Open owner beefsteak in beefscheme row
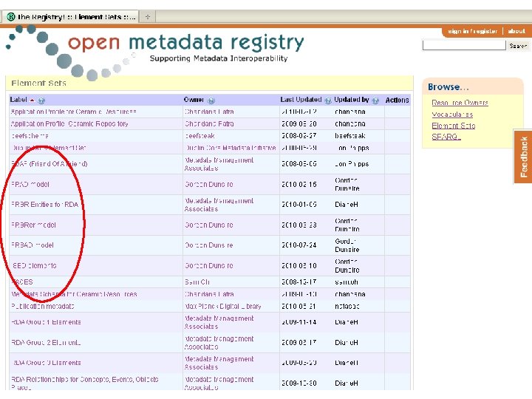The width and height of the screenshot is (532, 399). click(199, 136)
